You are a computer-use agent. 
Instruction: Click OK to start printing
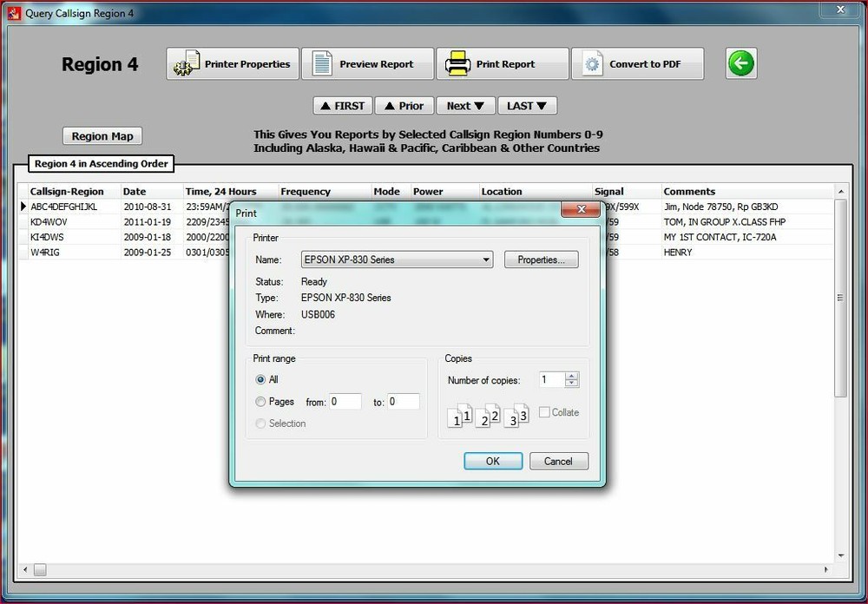[x=493, y=461]
